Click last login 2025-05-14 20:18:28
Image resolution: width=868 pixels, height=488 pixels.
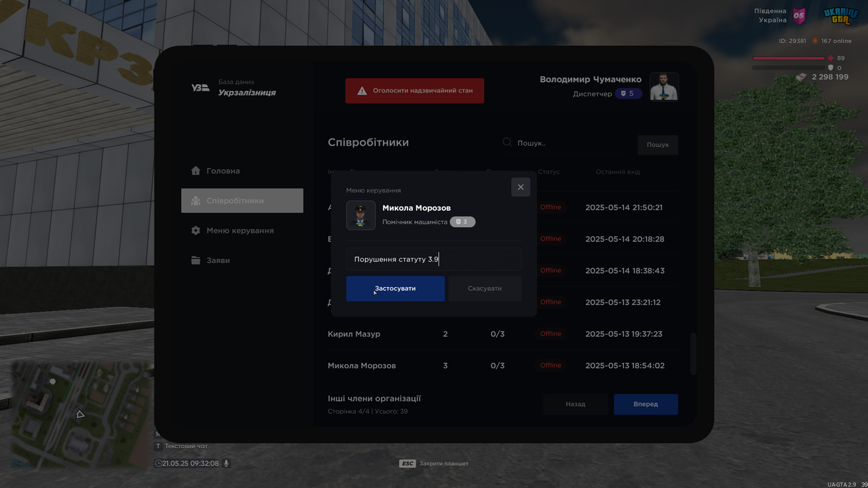(625, 239)
